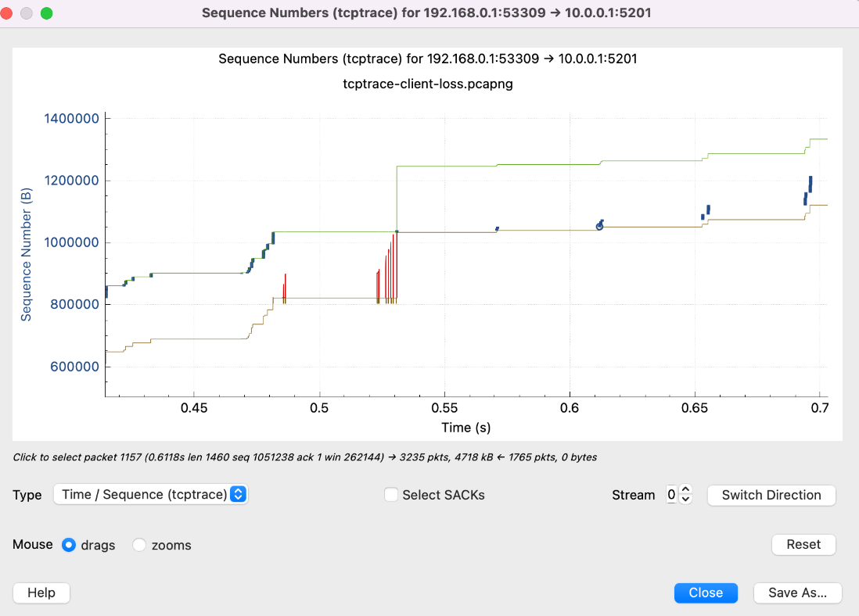The height and width of the screenshot is (616, 859).
Task: Click the small blue segment near 0.57s
Action: click(x=497, y=229)
